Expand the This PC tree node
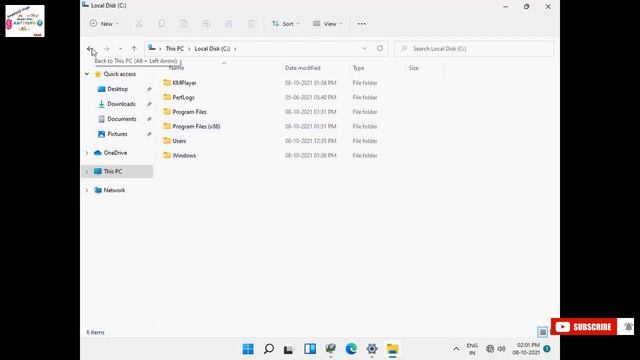Viewport: 640px width, 360px height. [87, 171]
